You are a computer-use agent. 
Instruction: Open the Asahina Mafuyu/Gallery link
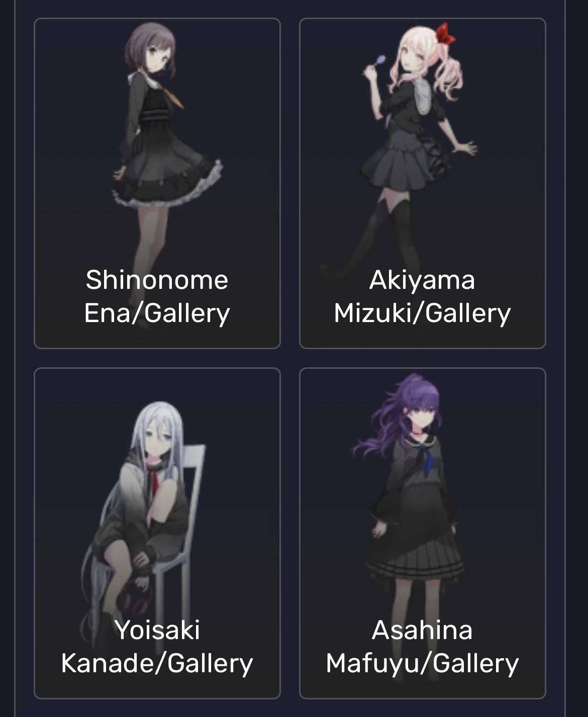point(422,647)
